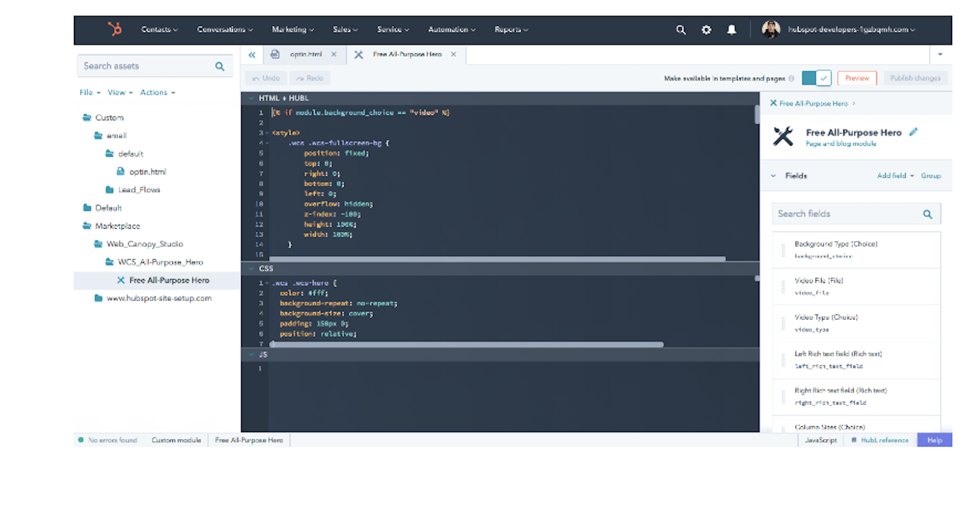Switch to the Free All-Purpose Hero tab
980x517 pixels.
[406, 54]
